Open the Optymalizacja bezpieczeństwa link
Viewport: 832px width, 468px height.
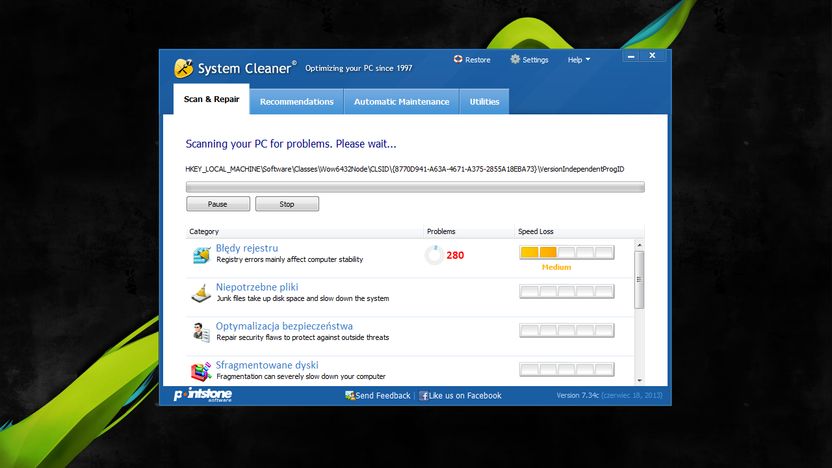click(x=284, y=326)
